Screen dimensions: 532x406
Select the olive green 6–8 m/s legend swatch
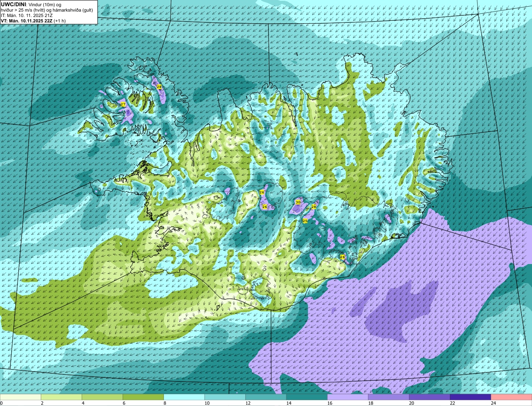point(143,397)
